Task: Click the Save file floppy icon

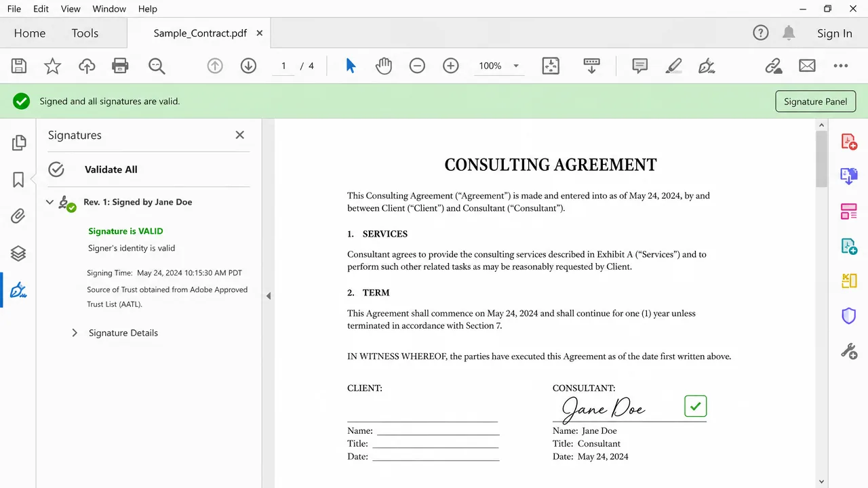Action: point(19,66)
